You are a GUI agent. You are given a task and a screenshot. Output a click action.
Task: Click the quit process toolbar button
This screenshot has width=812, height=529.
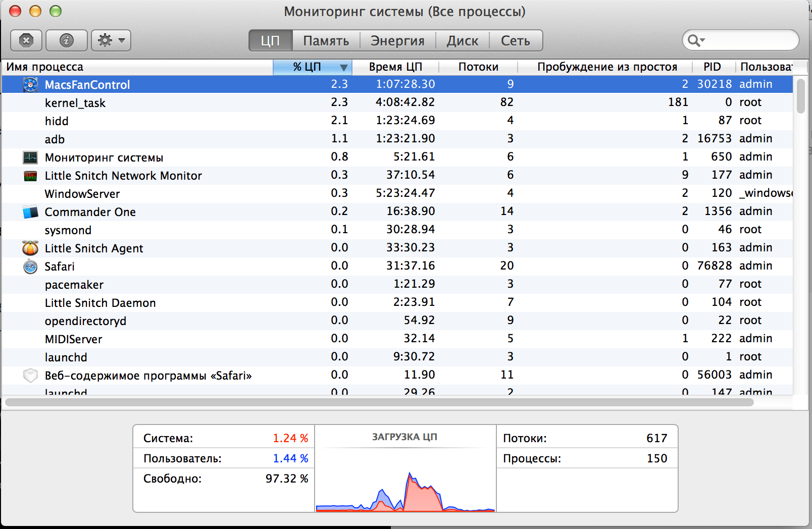click(26, 40)
